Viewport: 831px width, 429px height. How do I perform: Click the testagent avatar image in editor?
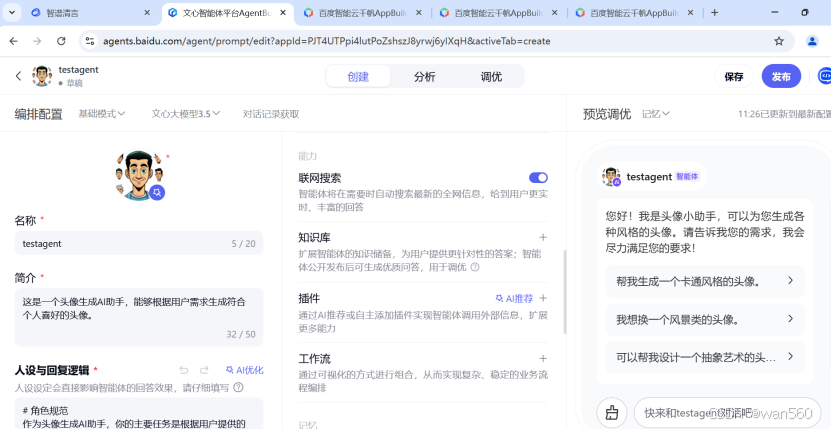click(139, 174)
